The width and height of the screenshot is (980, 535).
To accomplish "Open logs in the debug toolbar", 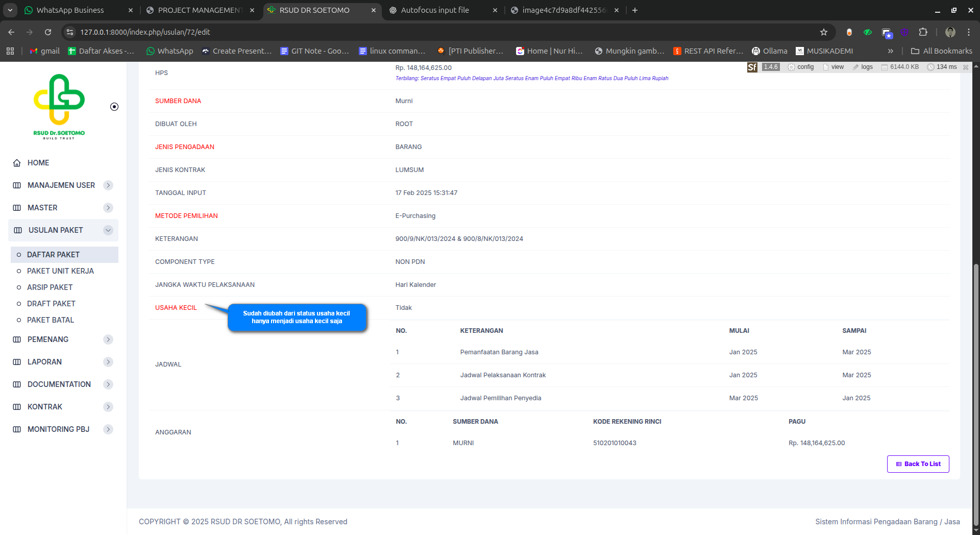I will pos(863,67).
